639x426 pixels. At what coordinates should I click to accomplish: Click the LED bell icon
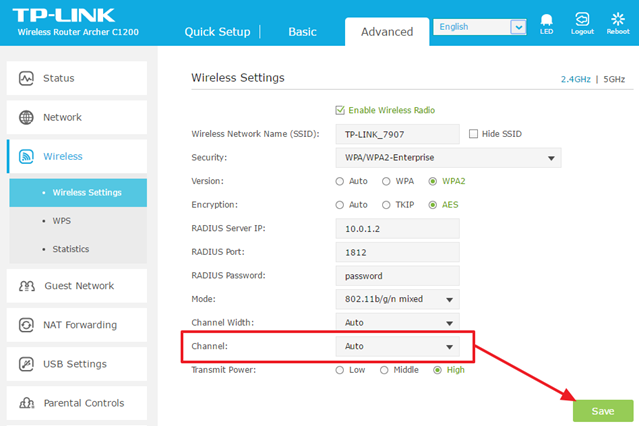click(546, 20)
